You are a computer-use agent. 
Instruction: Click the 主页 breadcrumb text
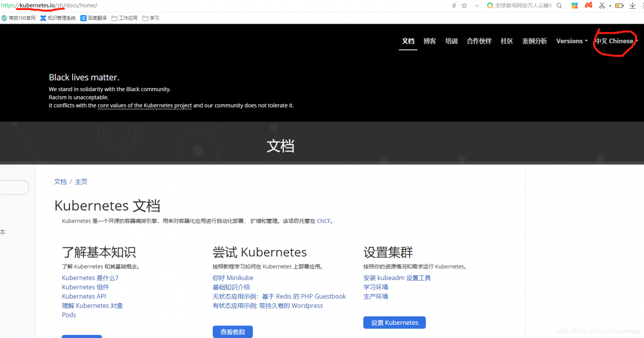click(81, 182)
